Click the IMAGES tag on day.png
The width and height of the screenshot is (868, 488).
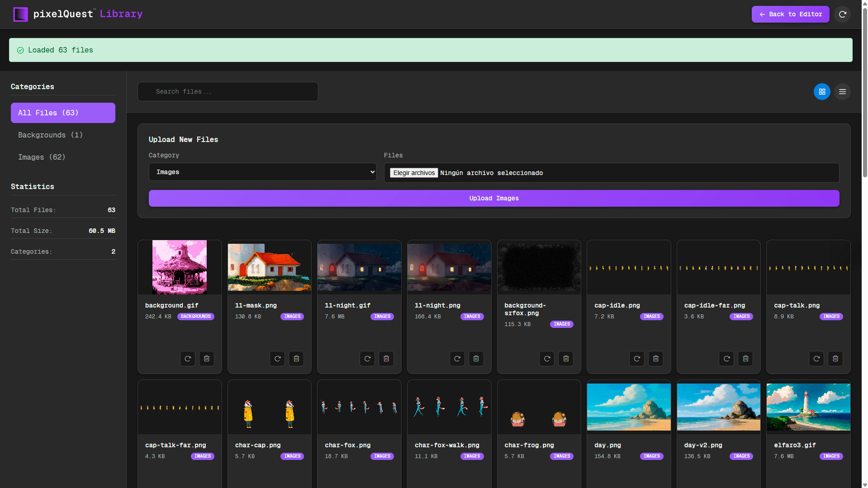click(651, 456)
